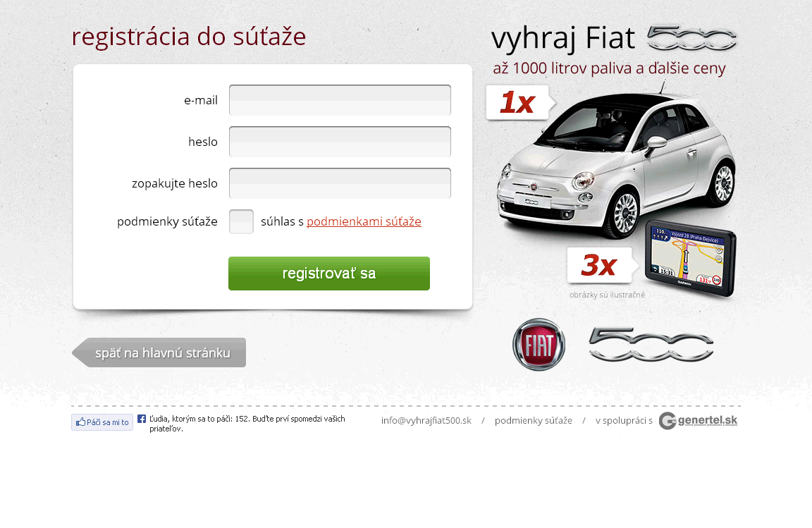Click the chrome 500 logo below the car
This screenshot has height=528, width=812.
[651, 344]
